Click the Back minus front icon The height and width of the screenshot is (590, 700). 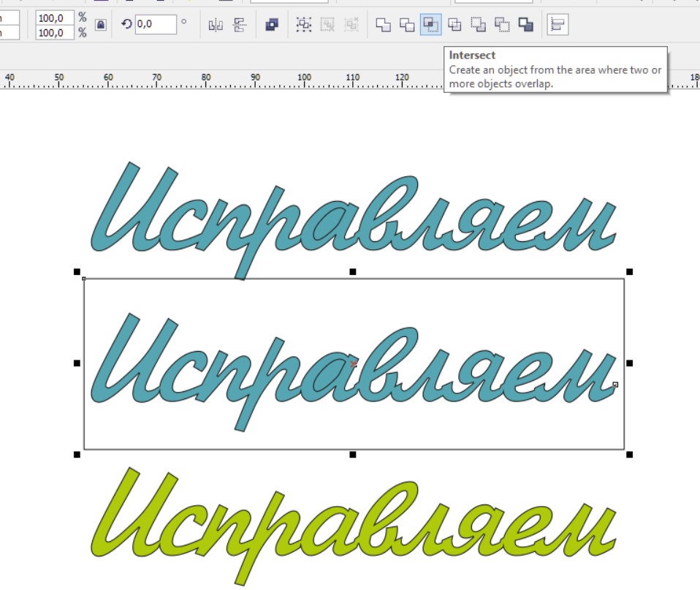tap(502, 25)
